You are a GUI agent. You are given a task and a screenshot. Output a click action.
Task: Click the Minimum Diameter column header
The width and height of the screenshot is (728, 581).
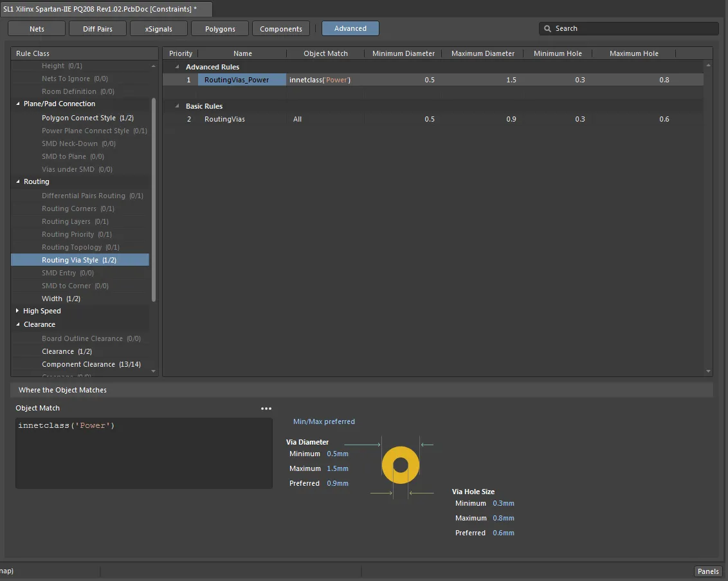(403, 53)
